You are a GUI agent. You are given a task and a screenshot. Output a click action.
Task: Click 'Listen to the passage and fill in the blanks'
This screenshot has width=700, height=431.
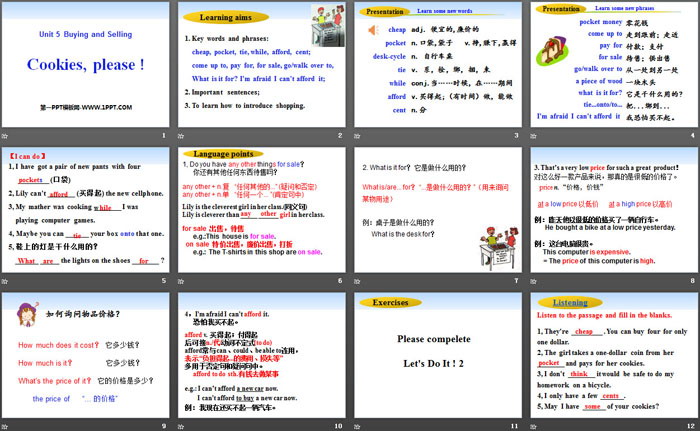tap(604, 315)
